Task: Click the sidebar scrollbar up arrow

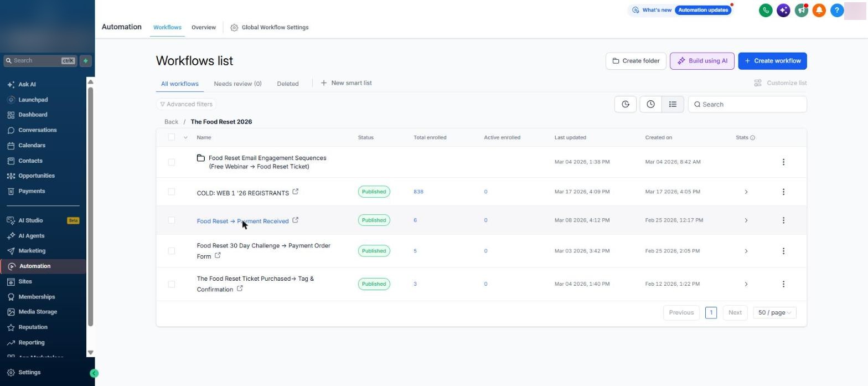Action: pos(91,82)
